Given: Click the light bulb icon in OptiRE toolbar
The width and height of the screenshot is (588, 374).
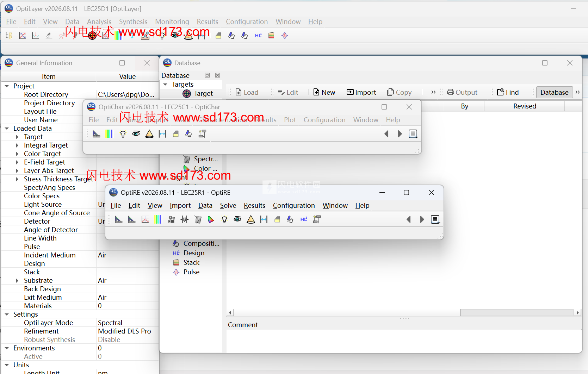Looking at the screenshot, I should pyautogui.click(x=224, y=220).
